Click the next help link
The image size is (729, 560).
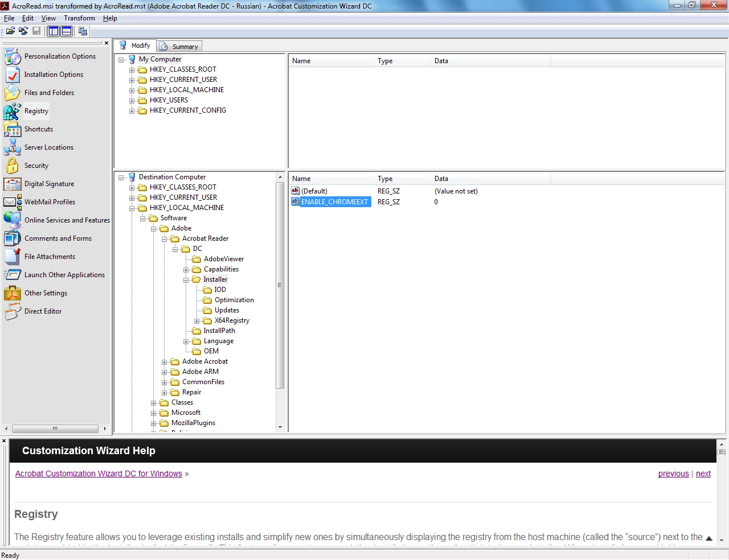[x=703, y=473]
